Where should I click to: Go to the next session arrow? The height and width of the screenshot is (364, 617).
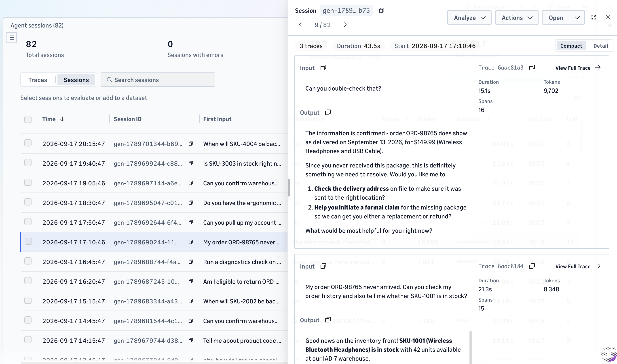345,25
